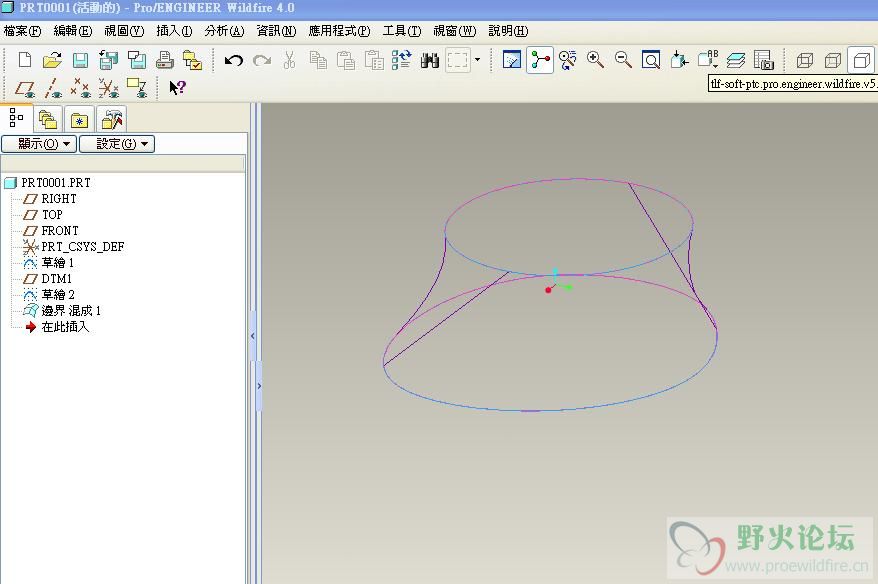The image size is (878, 584).
Task: Open the Layers icon
Action: (x=736, y=59)
